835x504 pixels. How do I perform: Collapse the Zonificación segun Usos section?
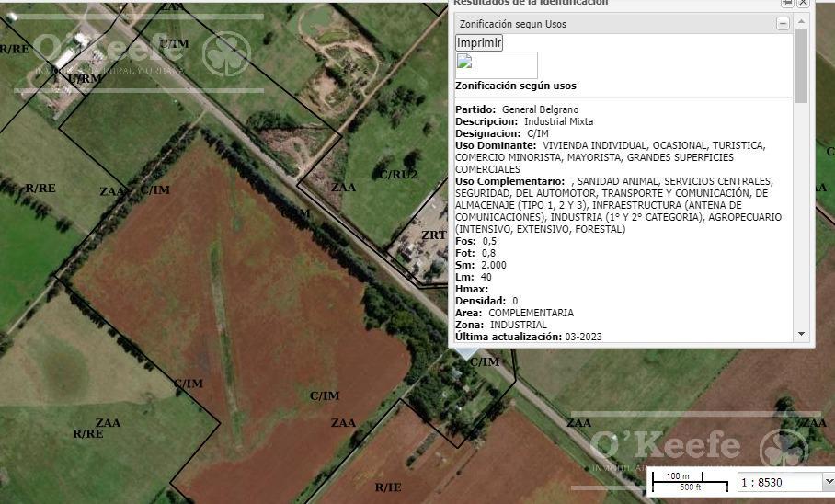(x=783, y=23)
